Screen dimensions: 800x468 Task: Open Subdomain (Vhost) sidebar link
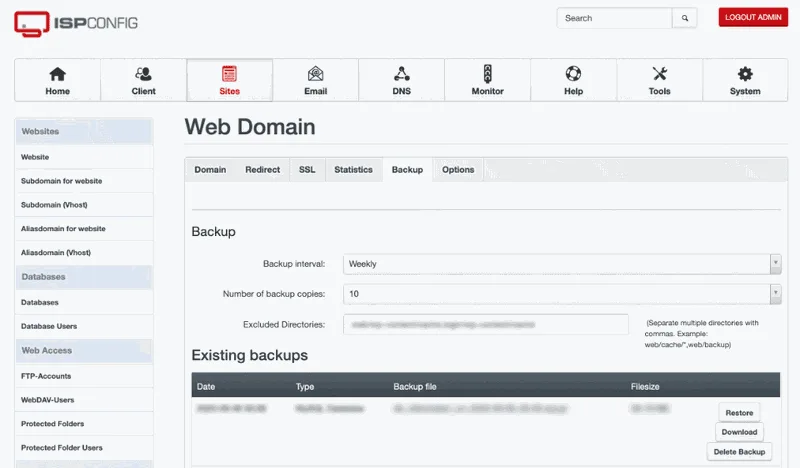pos(84,205)
